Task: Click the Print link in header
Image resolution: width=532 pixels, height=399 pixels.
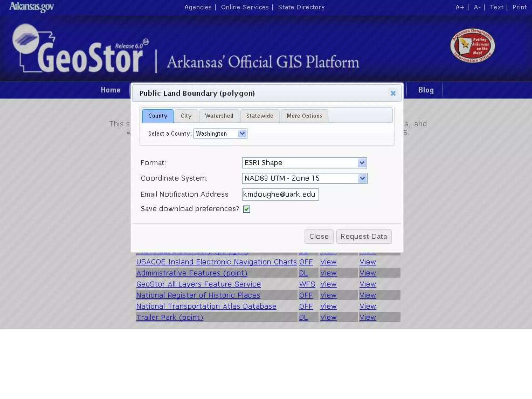Action: (x=519, y=7)
